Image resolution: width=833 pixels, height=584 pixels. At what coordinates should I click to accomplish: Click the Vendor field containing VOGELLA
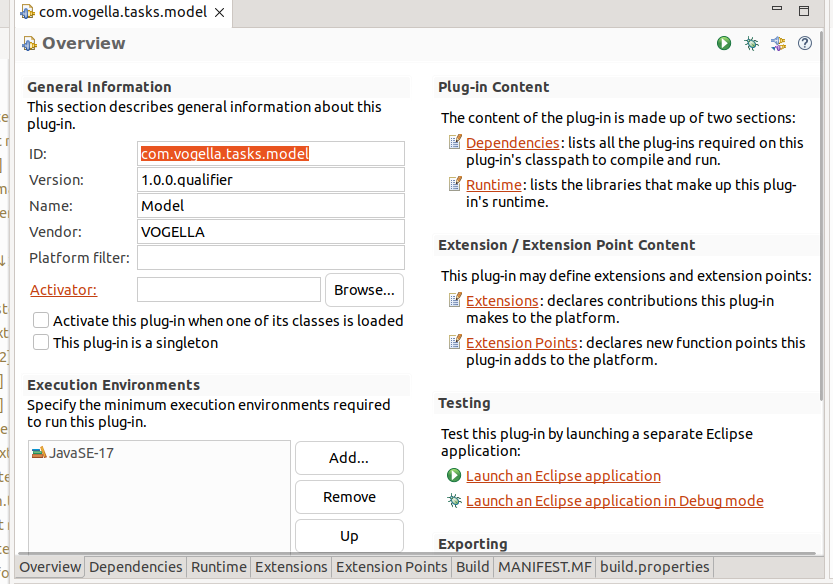[271, 232]
